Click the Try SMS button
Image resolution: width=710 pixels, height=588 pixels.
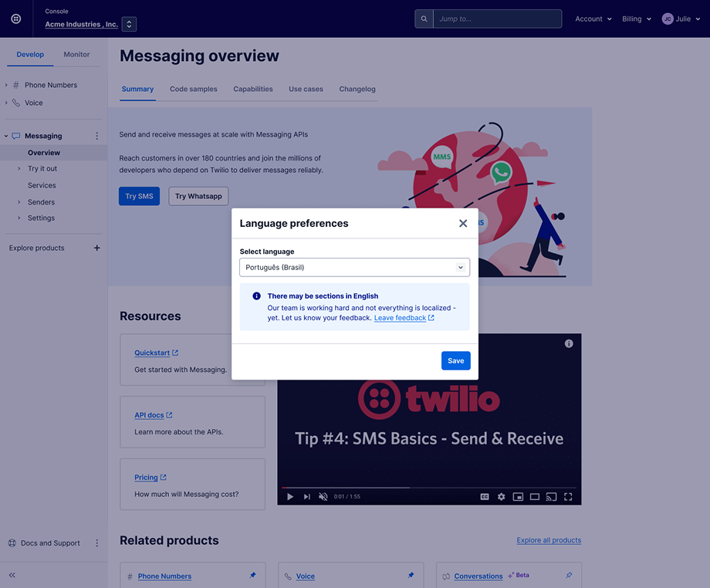(140, 197)
